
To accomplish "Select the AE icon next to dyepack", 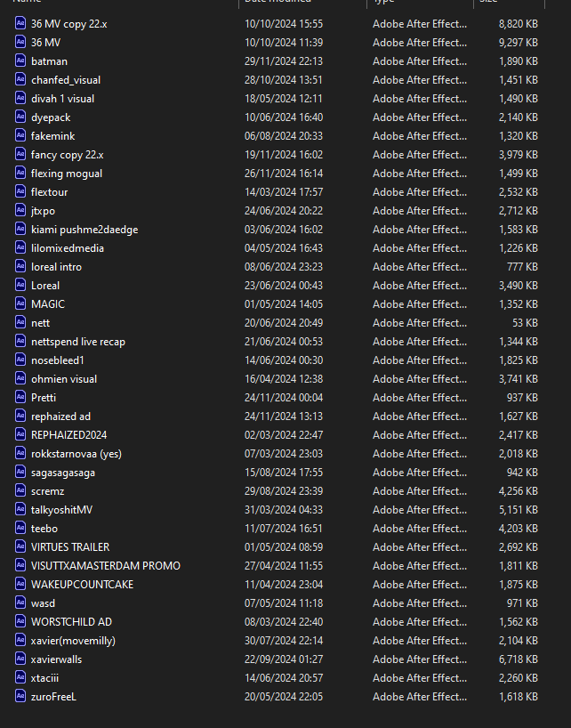I will (x=21, y=117).
